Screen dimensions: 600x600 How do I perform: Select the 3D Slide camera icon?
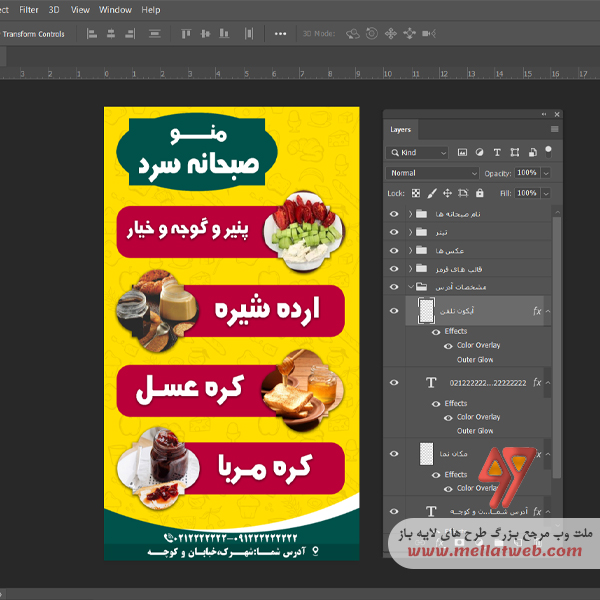(409, 34)
